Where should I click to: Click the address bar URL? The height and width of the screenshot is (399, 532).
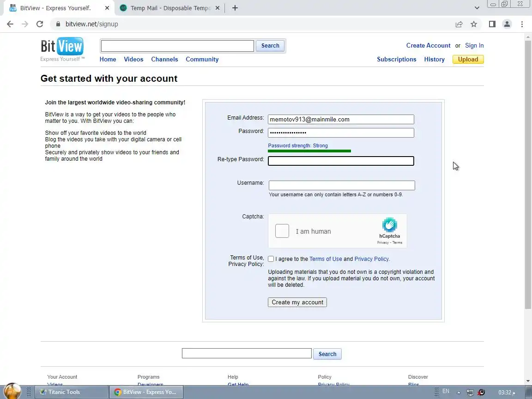coord(91,24)
